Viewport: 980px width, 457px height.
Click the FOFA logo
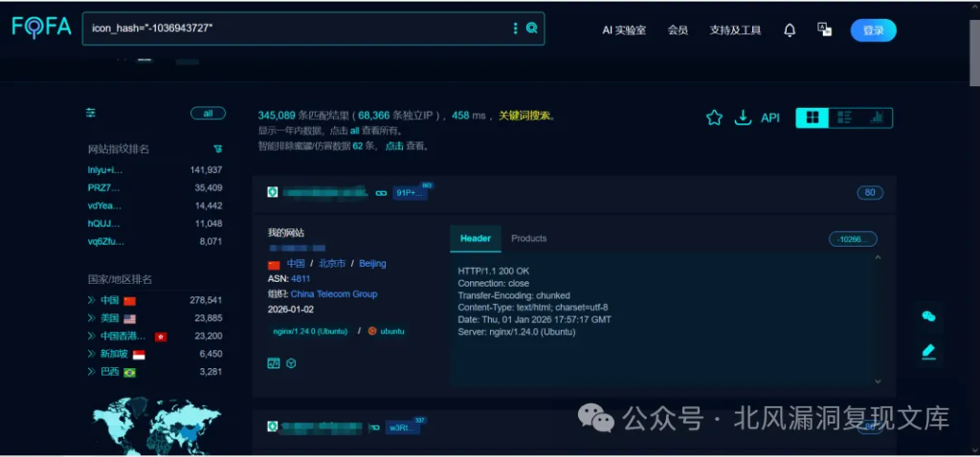(x=41, y=28)
